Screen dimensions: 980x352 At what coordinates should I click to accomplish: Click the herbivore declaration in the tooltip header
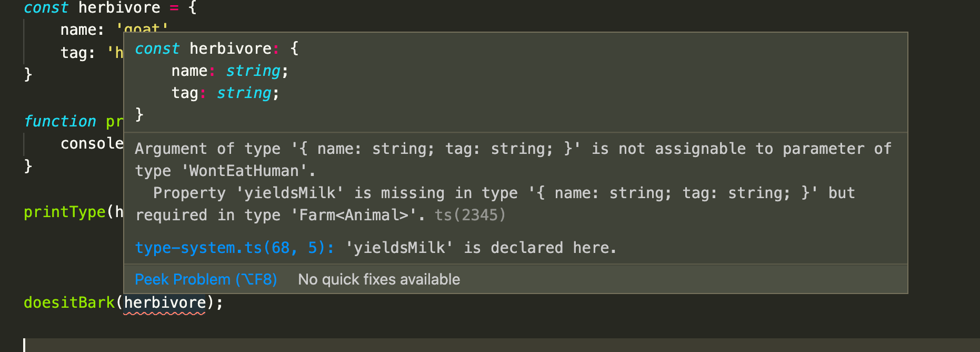tap(232, 48)
